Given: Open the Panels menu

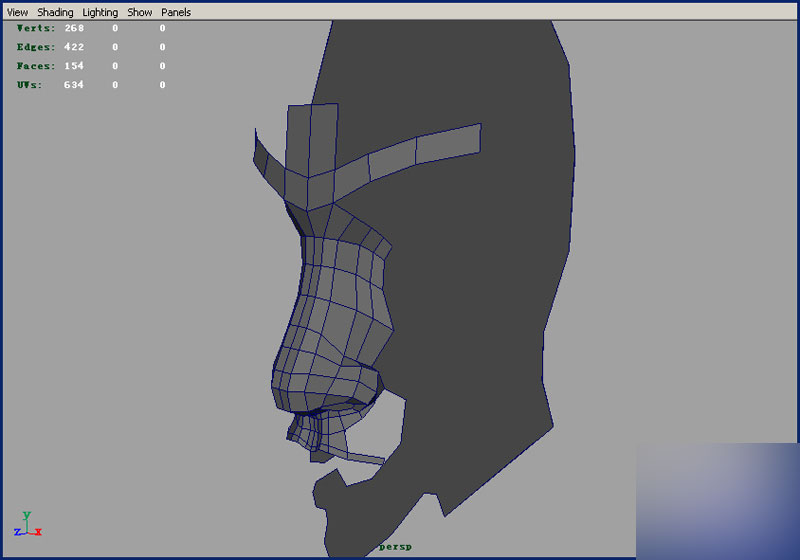Looking at the screenshot, I should (176, 12).
